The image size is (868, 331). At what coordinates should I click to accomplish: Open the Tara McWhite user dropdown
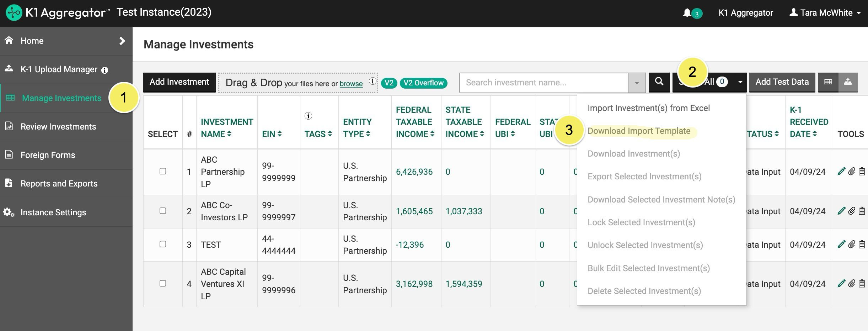pos(825,13)
